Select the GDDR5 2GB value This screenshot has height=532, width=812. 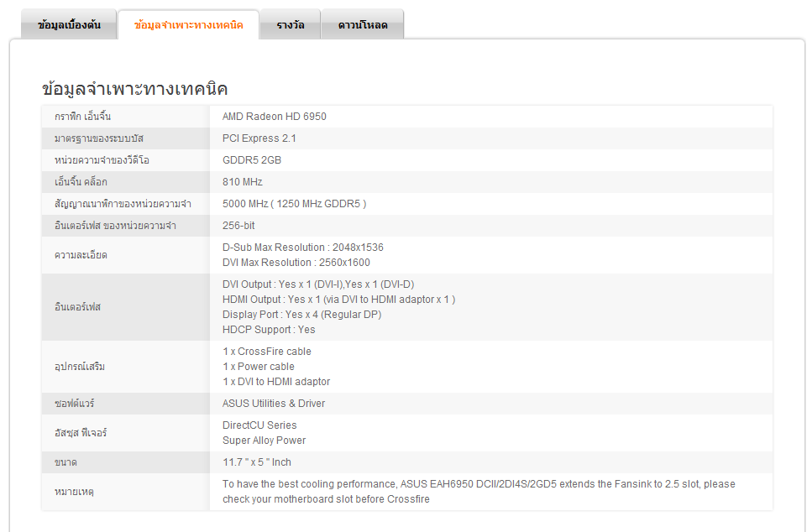point(252,160)
